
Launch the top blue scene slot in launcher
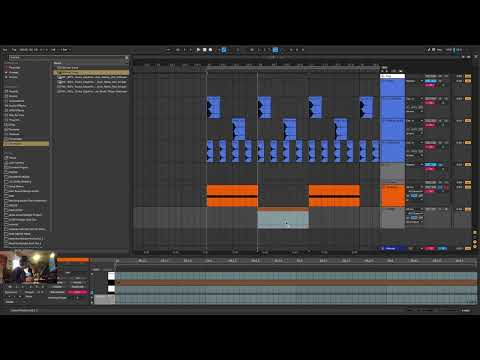(393, 87)
